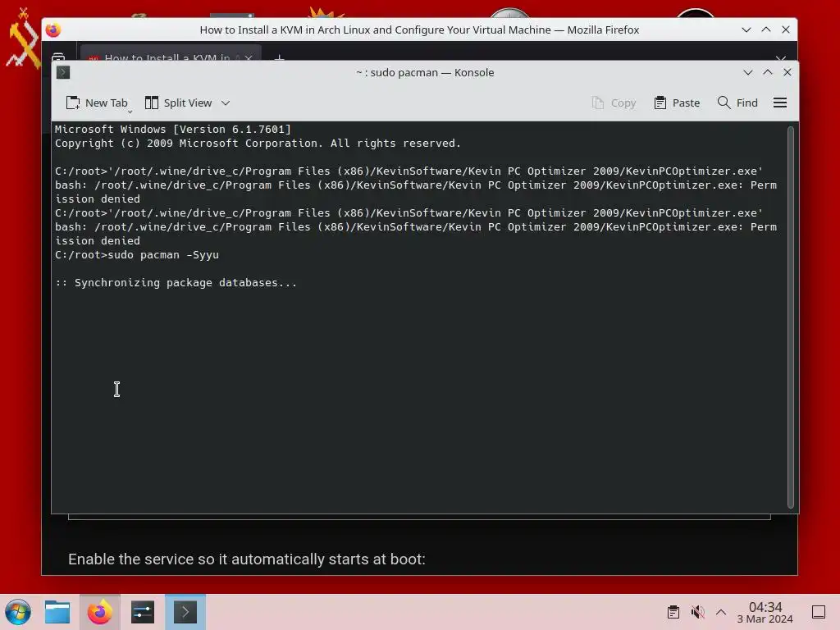
Task: Close the Mozilla Firefox window
Action: pyautogui.click(x=786, y=30)
